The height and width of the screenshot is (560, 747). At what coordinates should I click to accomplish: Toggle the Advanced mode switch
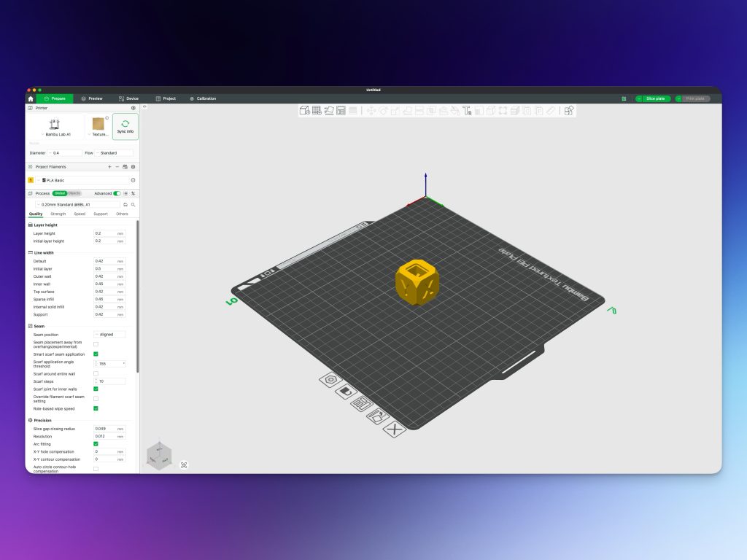117,193
